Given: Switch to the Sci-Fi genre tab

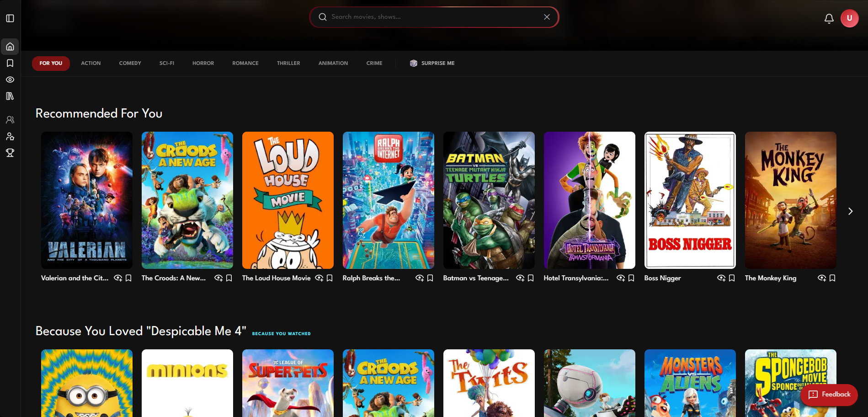Looking at the screenshot, I should 167,64.
